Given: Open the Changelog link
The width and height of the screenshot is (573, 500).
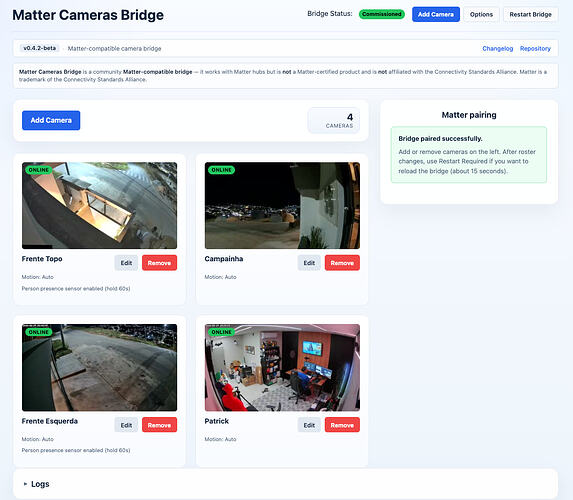Looking at the screenshot, I should (497, 48).
